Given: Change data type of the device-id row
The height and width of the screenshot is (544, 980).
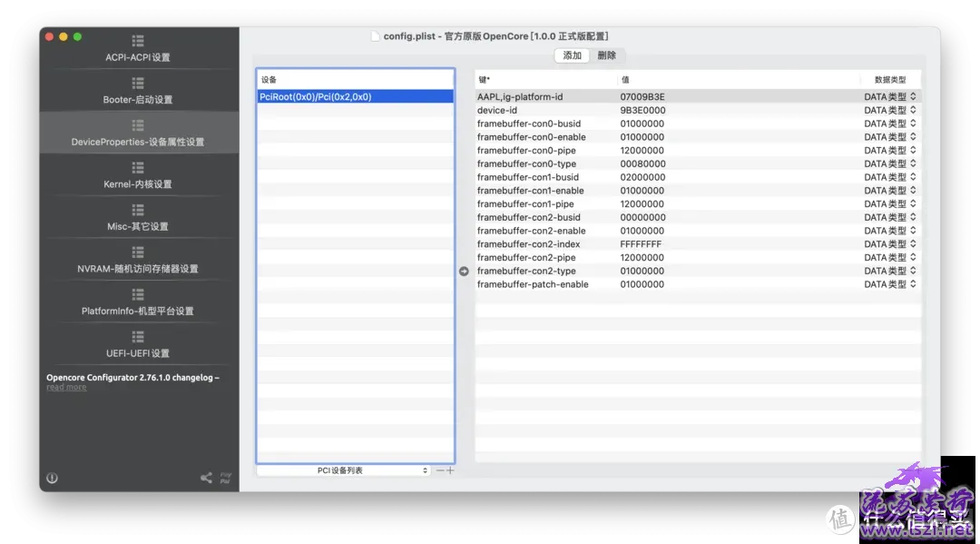Looking at the screenshot, I should click(890, 110).
